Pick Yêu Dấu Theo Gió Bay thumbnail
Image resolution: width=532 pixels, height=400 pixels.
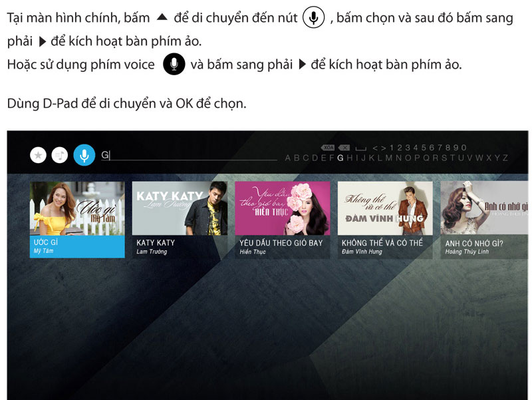pos(282,220)
